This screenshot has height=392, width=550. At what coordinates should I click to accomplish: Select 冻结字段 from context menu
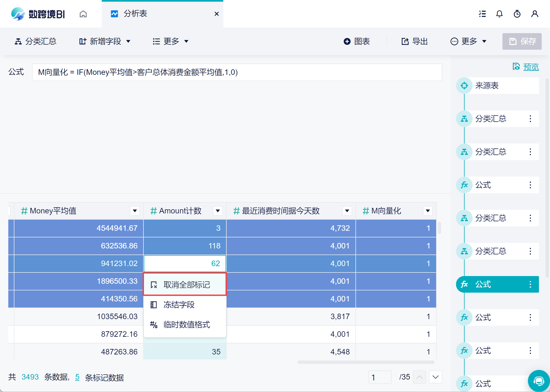click(x=180, y=305)
